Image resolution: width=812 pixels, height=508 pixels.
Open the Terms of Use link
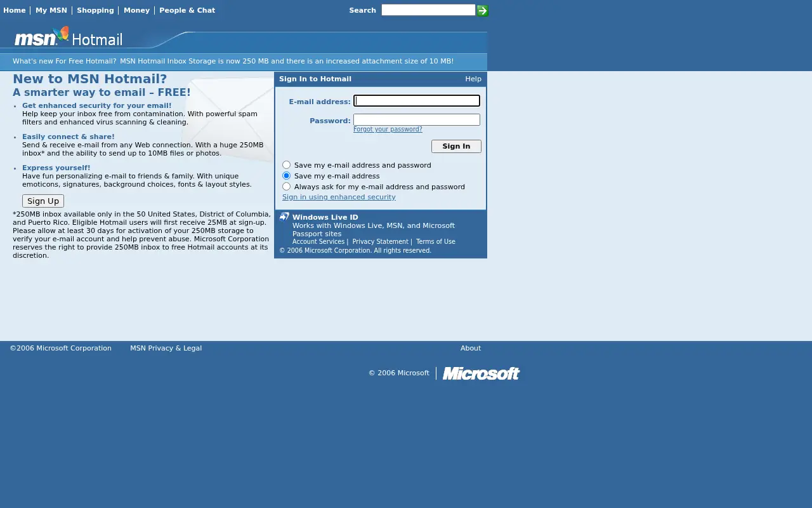(x=436, y=242)
